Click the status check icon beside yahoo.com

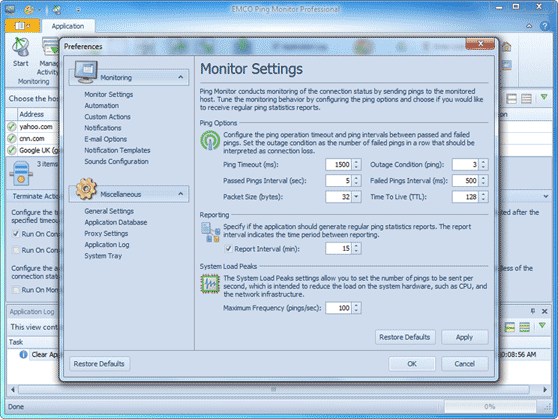pyautogui.click(x=11, y=127)
